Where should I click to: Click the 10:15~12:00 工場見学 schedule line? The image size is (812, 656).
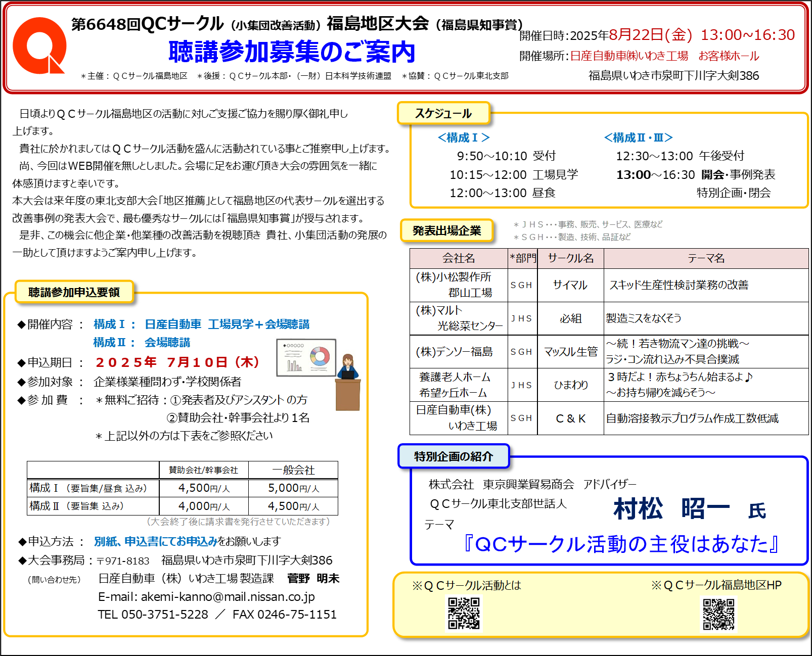(514, 174)
